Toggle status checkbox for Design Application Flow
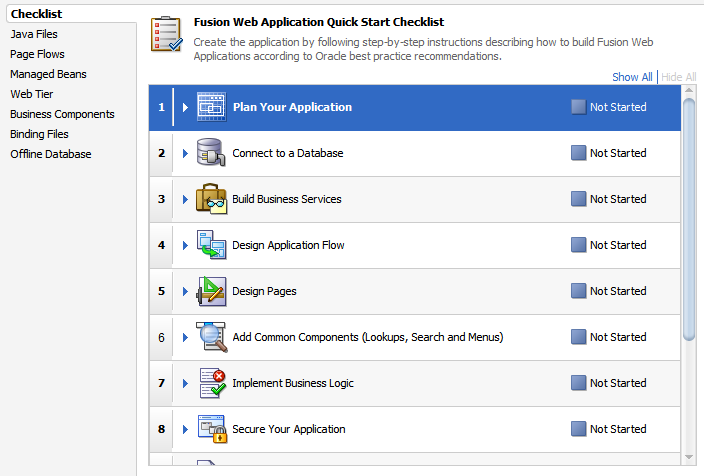The image size is (704, 476). coord(578,245)
